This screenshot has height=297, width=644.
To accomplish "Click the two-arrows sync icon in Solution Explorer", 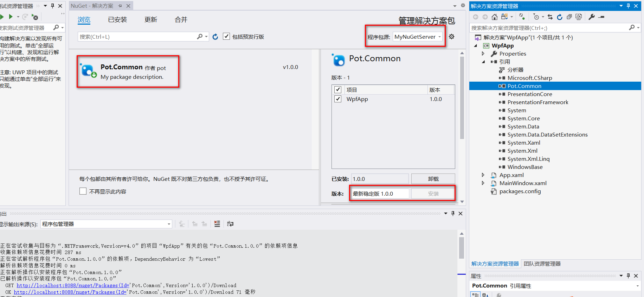I will point(550,17).
